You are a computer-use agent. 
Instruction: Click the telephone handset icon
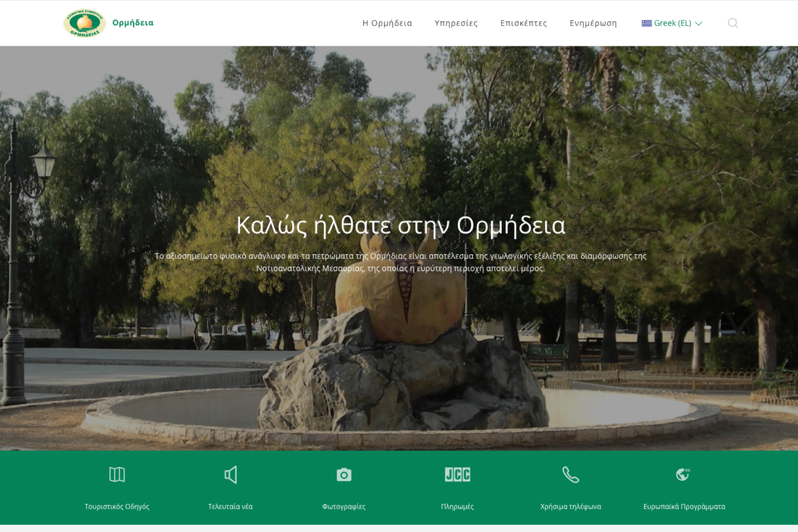point(571,474)
